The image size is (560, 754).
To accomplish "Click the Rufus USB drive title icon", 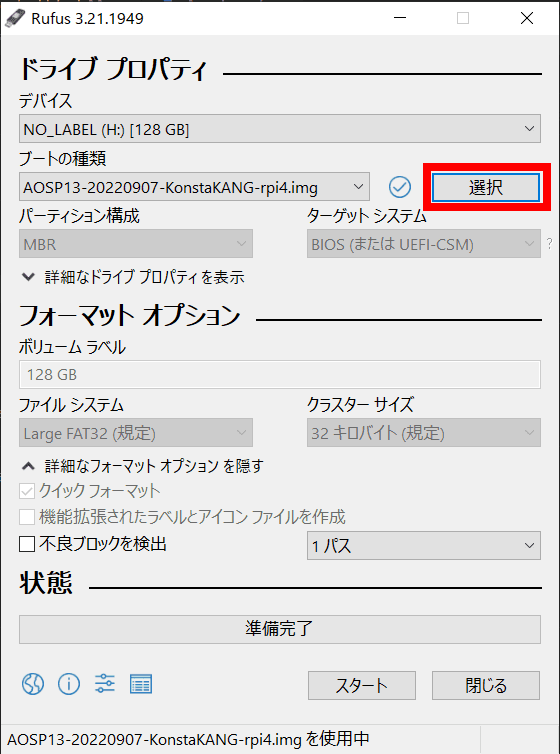I will (x=15, y=18).
